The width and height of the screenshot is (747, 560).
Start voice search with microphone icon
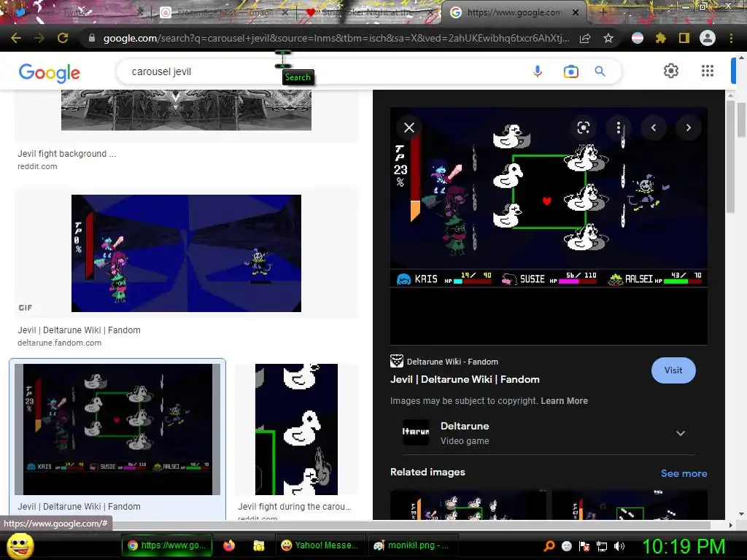(538, 71)
